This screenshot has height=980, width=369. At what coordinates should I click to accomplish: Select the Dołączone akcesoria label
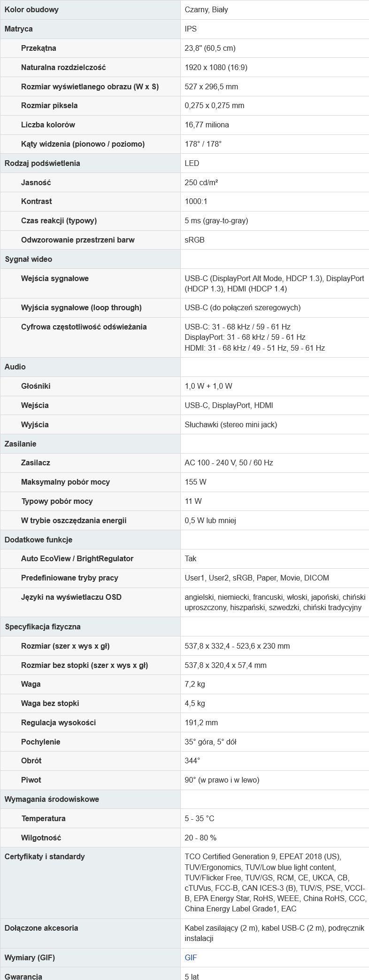click(x=41, y=928)
